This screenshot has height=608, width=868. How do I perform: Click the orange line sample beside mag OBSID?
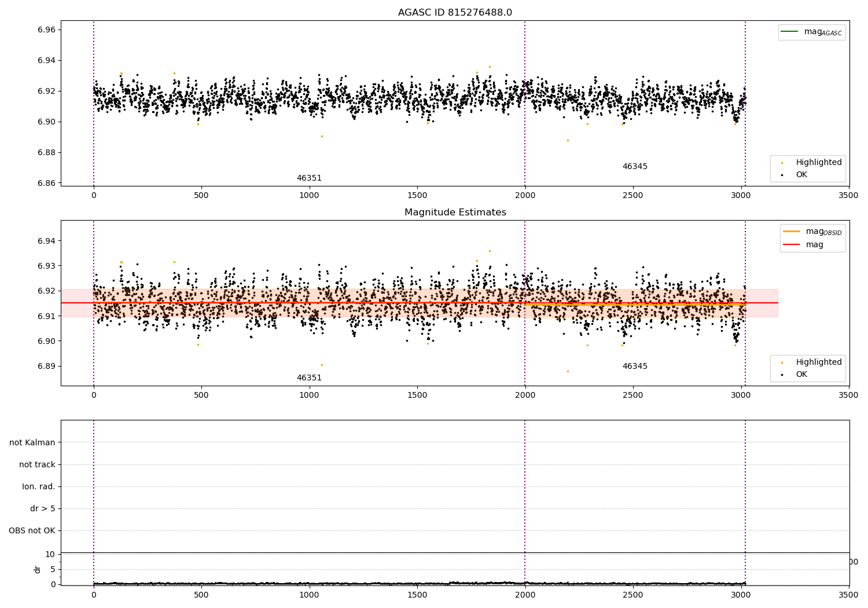click(x=791, y=231)
